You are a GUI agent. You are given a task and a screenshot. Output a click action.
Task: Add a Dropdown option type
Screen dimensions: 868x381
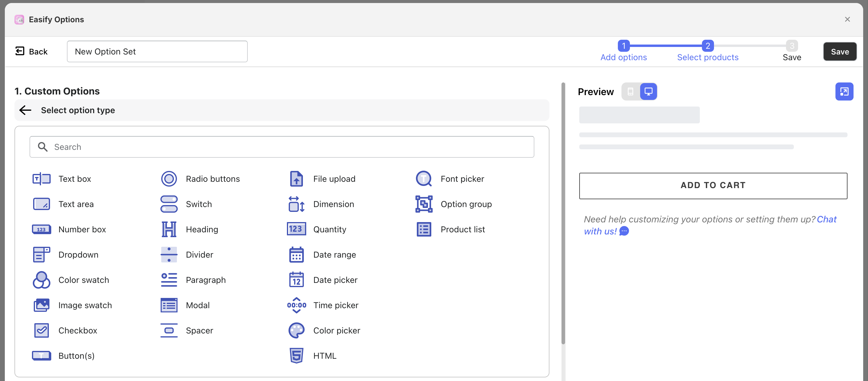(78, 254)
